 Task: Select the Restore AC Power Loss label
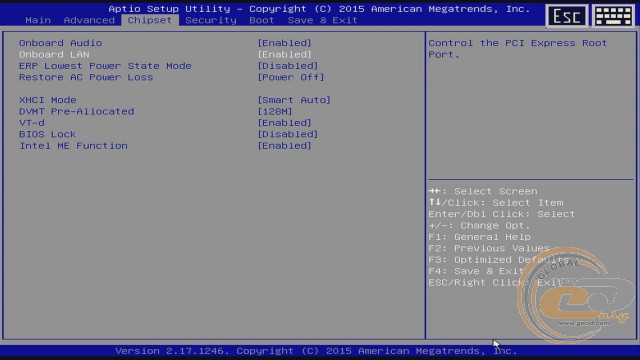(x=86, y=77)
